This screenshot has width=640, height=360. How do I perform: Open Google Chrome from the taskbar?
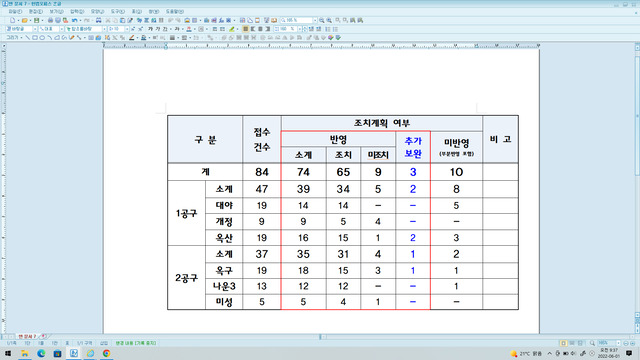click(107, 353)
